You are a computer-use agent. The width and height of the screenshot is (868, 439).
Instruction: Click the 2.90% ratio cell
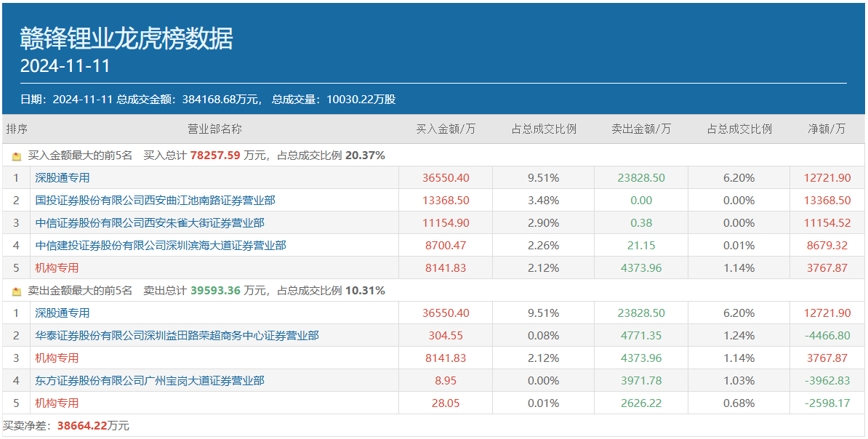pyautogui.click(x=544, y=223)
